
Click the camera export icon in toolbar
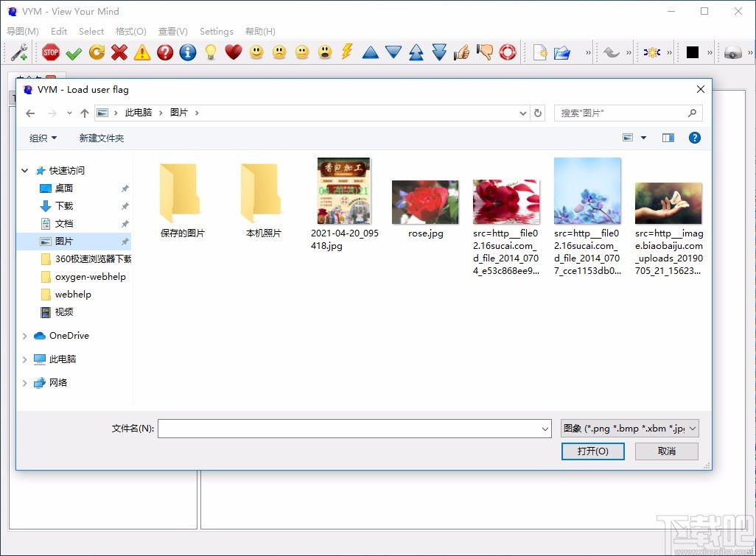point(732,52)
